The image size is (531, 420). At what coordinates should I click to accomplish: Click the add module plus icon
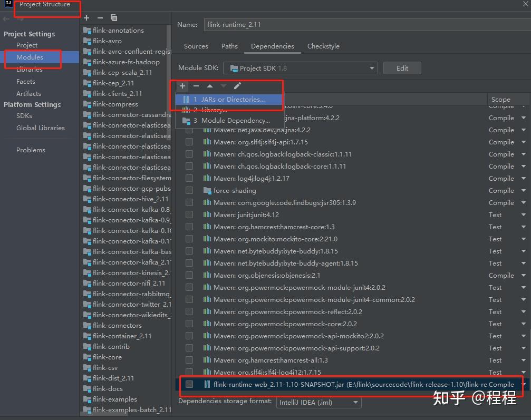point(86,17)
